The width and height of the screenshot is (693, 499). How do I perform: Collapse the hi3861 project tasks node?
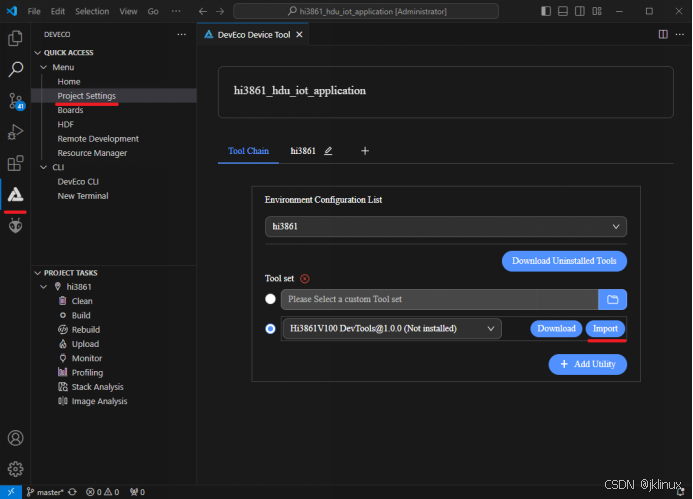click(x=43, y=287)
